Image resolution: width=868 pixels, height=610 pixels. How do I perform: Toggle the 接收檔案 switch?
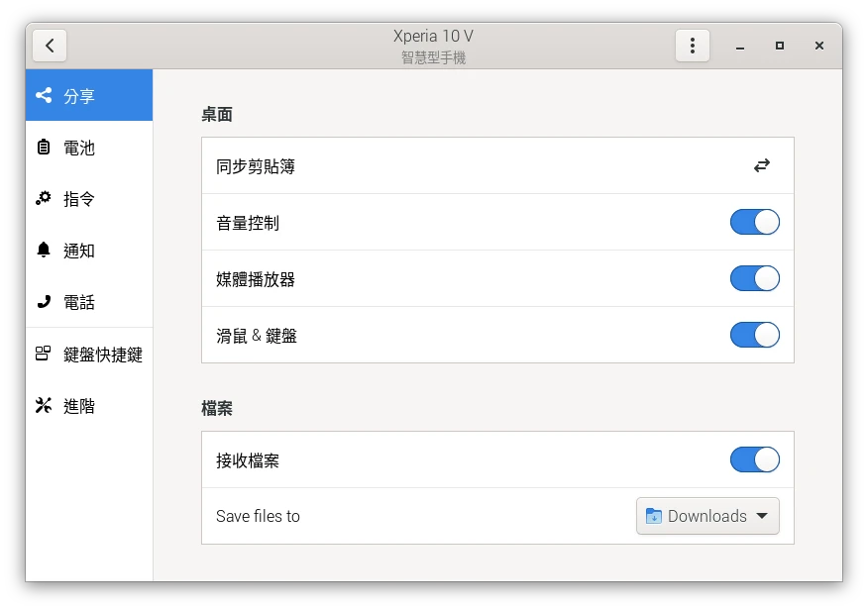point(754,460)
